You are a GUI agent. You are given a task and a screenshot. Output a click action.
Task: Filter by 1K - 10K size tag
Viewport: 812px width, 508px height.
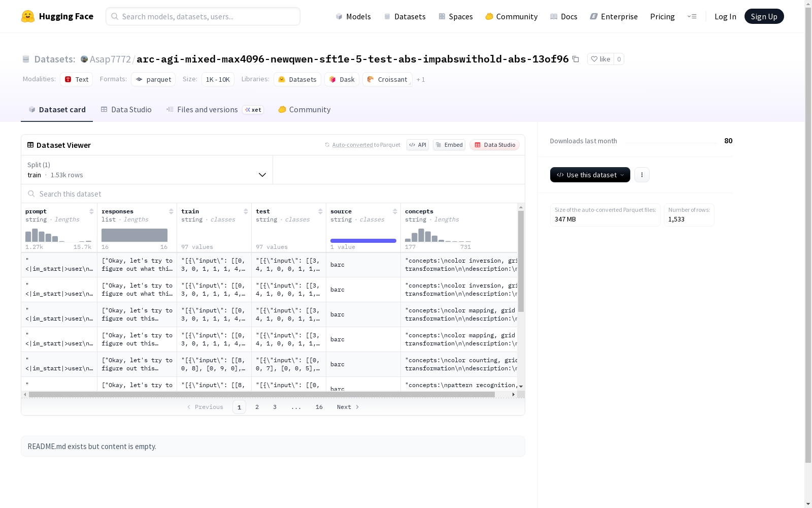tap(218, 79)
